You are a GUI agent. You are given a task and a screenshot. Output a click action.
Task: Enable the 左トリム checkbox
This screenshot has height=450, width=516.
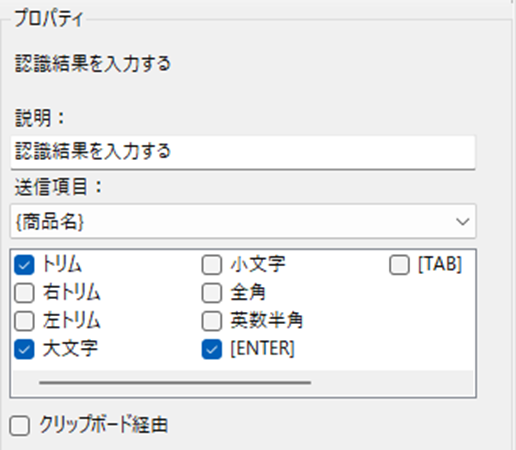tap(24, 321)
